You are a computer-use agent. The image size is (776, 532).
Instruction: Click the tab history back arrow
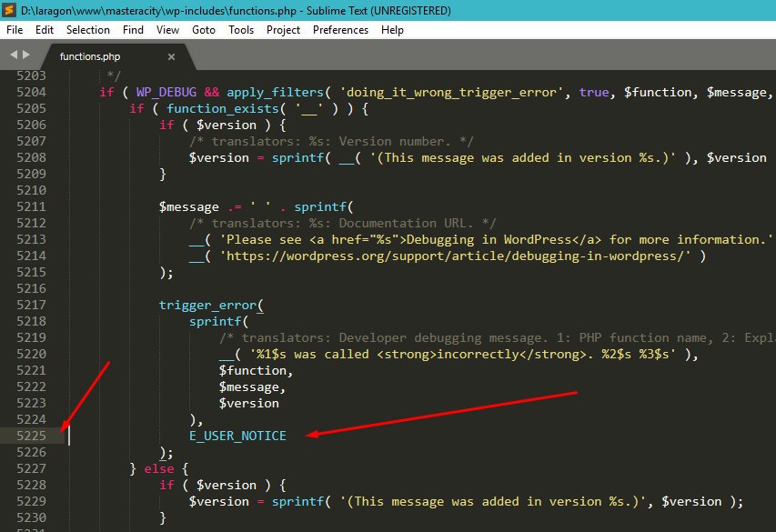pos(14,55)
